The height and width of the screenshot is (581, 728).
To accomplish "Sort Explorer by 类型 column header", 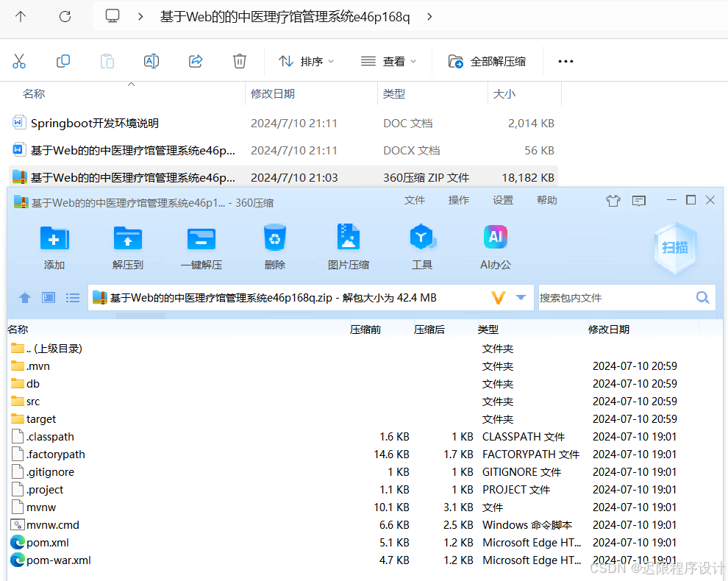I will pos(394,94).
